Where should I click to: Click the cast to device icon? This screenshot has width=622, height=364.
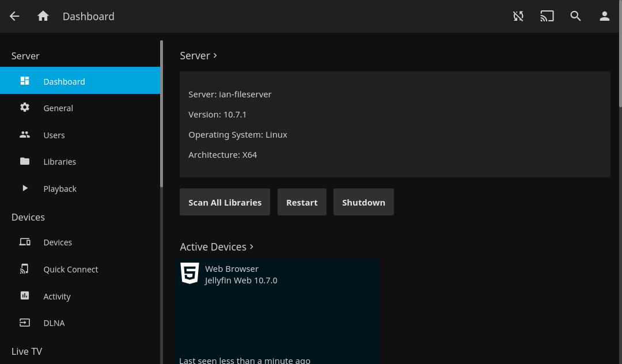[547, 16]
